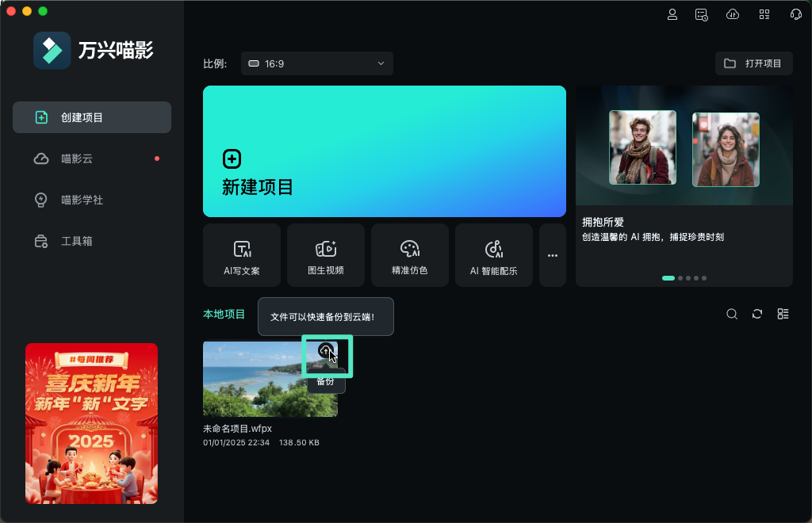Screen dimensions: 812x523
Task: Click the headset support icon
Action: (795, 13)
